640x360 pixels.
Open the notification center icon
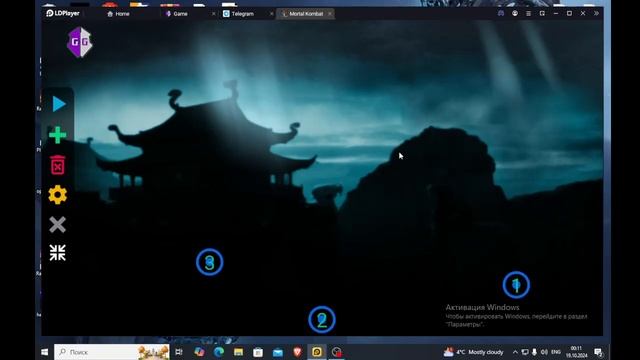(x=598, y=352)
